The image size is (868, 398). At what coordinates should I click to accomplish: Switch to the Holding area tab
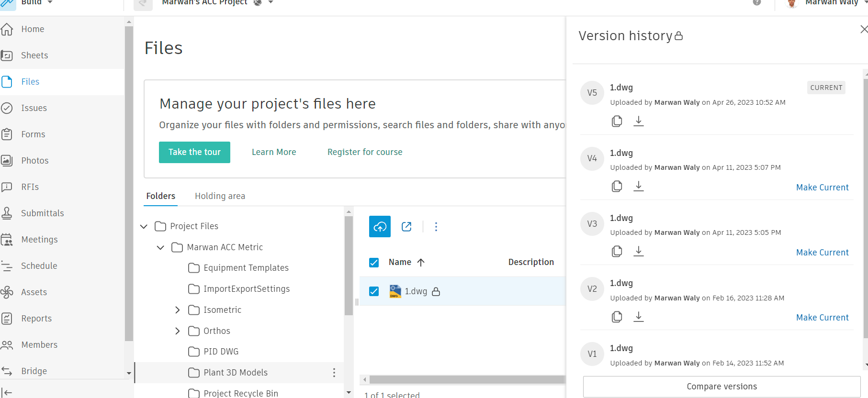220,196
